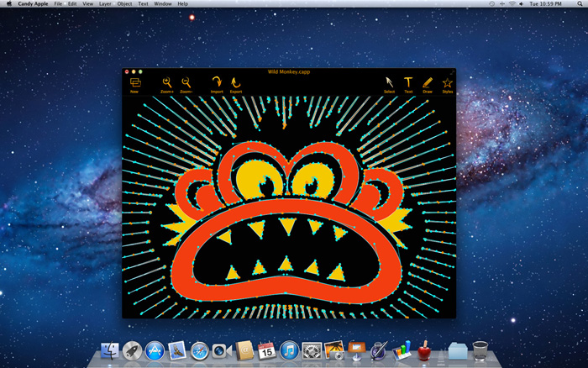
Task: Open the Edit menu
Action: tap(72, 3)
